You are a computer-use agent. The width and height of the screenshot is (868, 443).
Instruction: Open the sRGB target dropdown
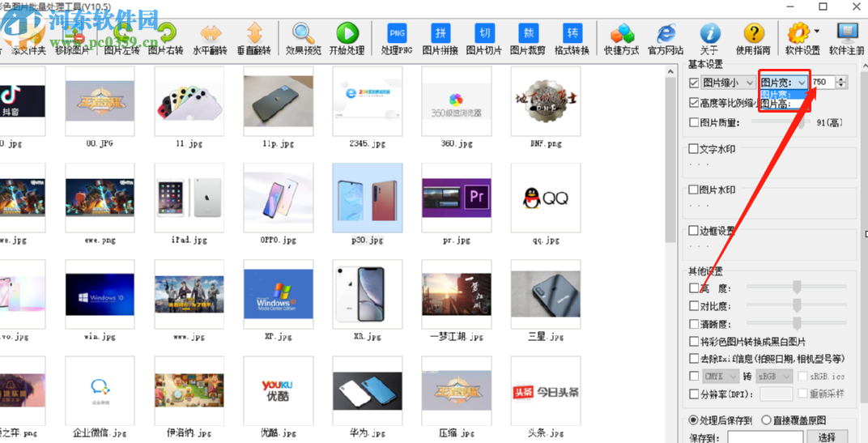[x=774, y=377]
